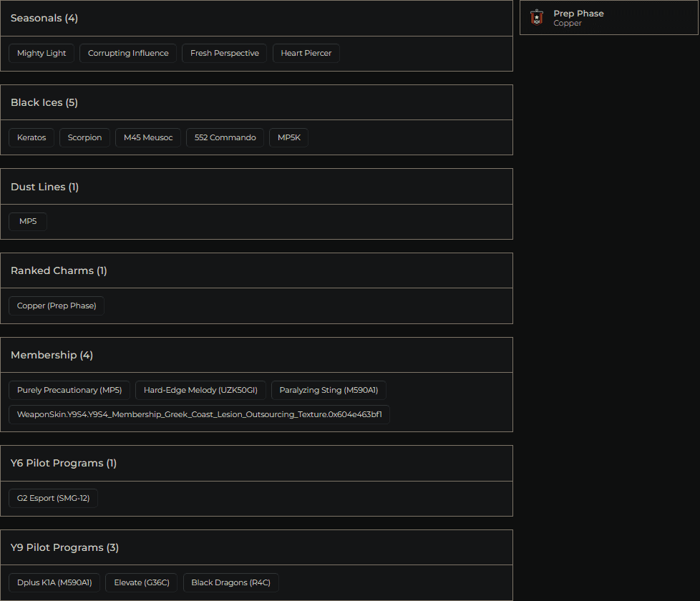700x601 pixels.
Task: Click the G2 Esport (SMG-12) tag
Action: (54, 499)
